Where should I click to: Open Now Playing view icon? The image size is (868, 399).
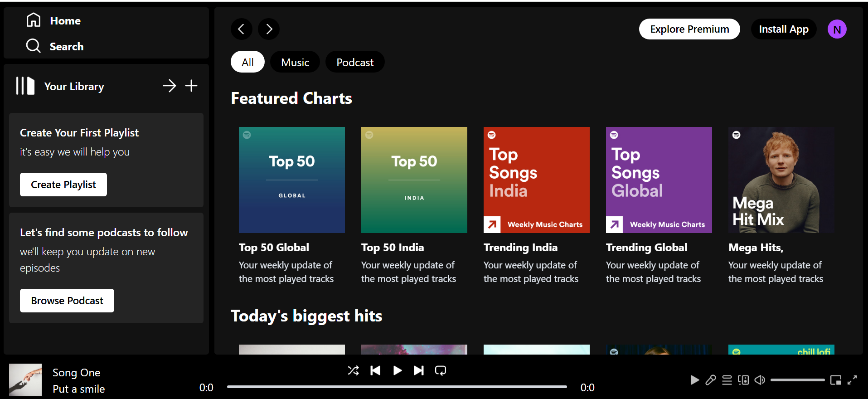(694, 380)
